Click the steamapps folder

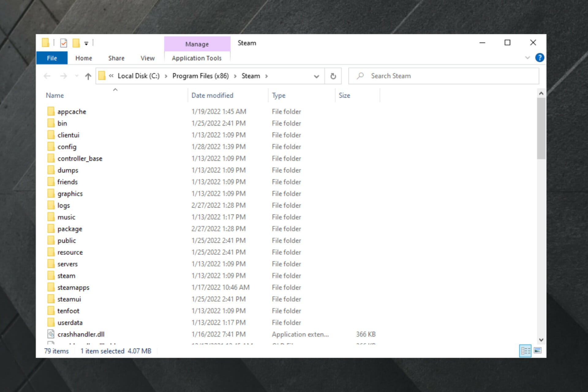[x=73, y=287]
